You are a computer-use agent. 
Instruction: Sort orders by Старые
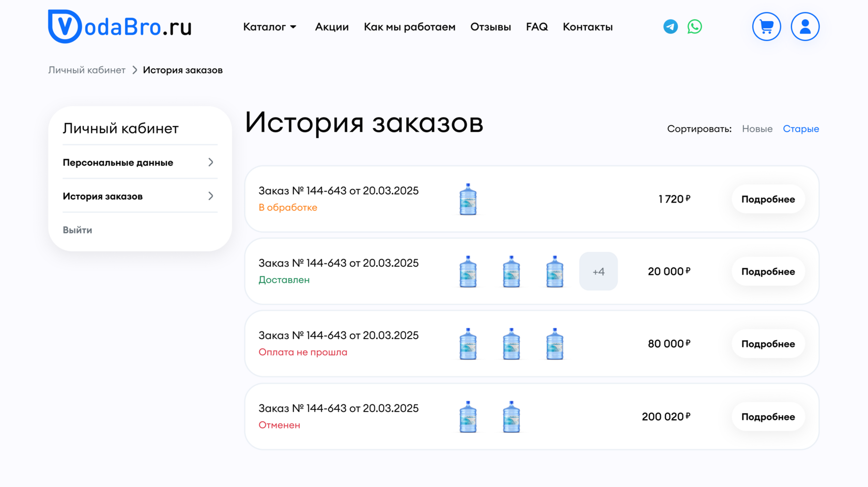800,129
